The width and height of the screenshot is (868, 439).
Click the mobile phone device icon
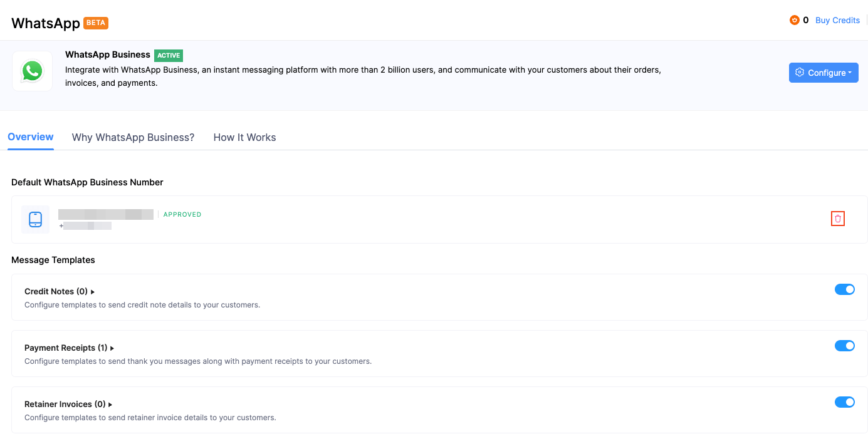(35, 220)
